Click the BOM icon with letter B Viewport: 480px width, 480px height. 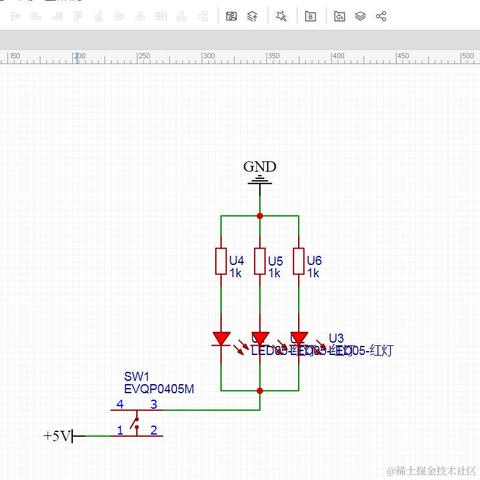(x=310, y=16)
